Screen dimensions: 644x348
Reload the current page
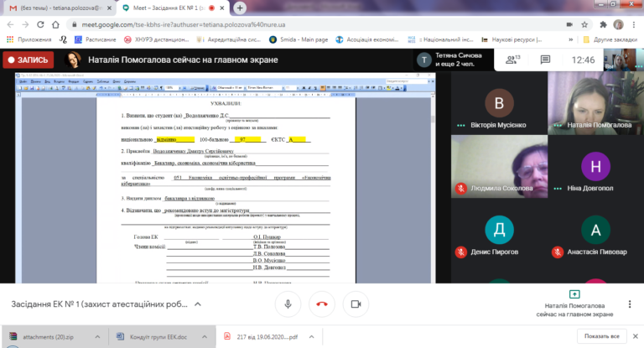(x=40, y=24)
